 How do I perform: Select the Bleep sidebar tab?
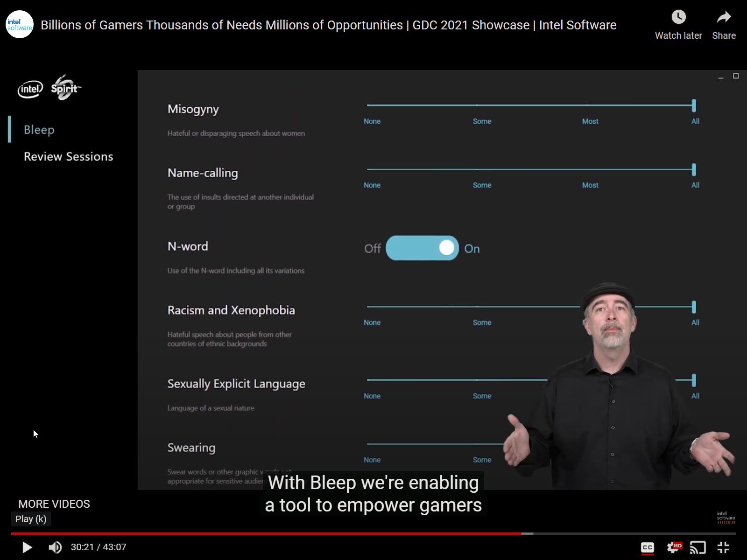(x=39, y=130)
